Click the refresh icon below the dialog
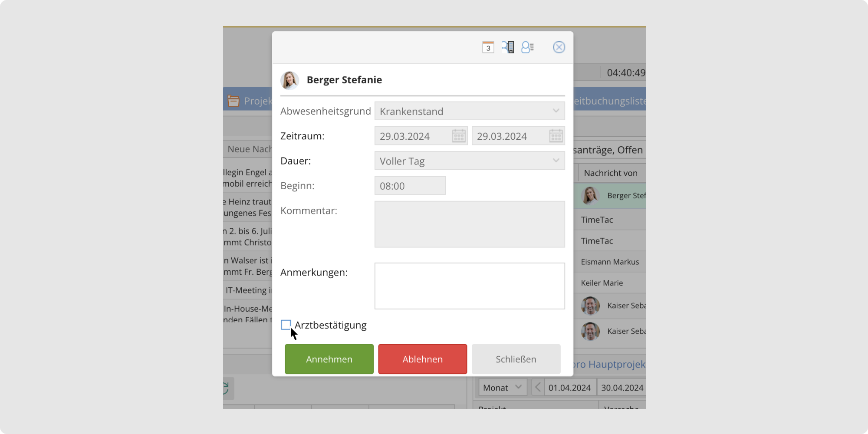 (x=226, y=388)
